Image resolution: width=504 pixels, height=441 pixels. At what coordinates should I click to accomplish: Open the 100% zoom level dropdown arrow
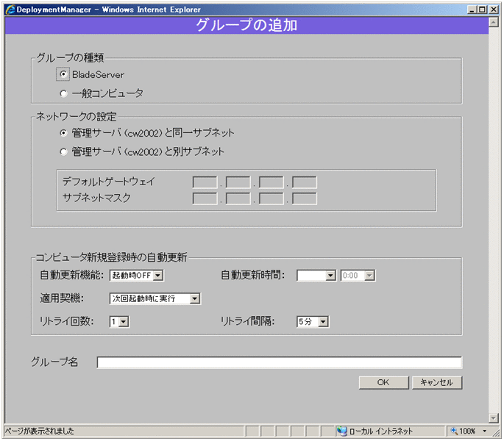coord(485,431)
